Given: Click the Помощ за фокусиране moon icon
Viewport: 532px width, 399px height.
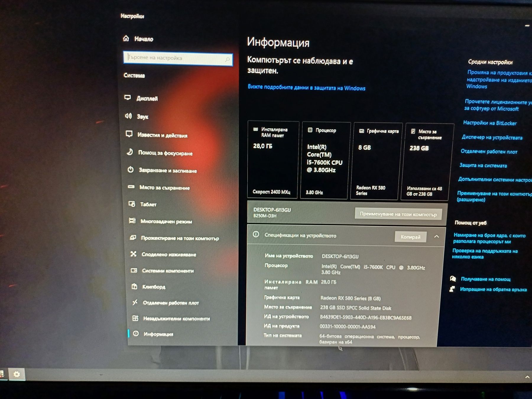Looking at the screenshot, I should tap(130, 152).
